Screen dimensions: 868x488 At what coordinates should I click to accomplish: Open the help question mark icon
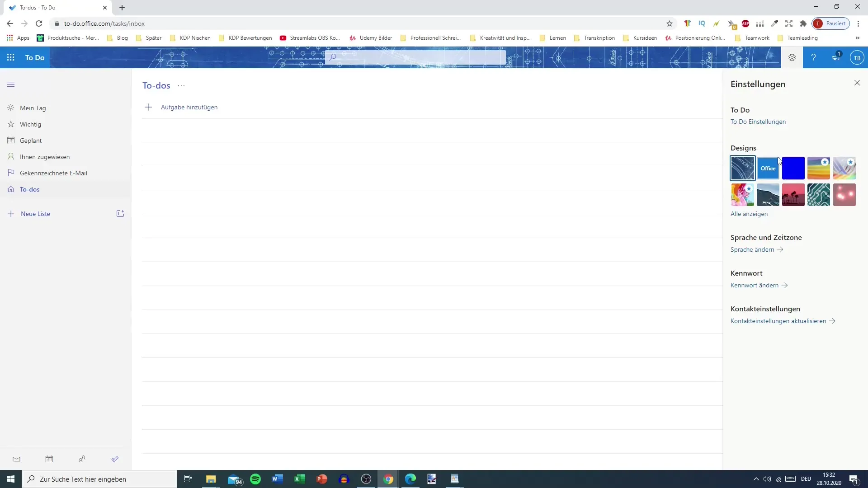(813, 57)
